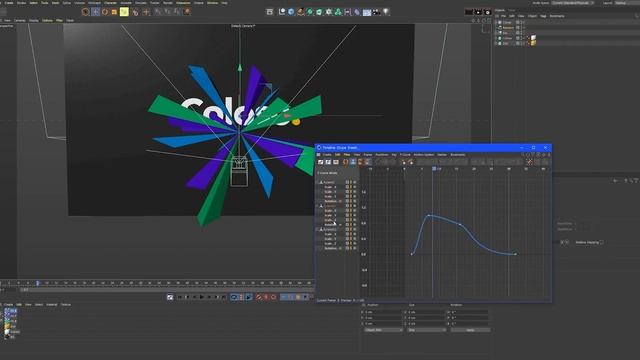The width and height of the screenshot is (640, 360).
Task: Switch to the Takes tab
Action: 511,10
